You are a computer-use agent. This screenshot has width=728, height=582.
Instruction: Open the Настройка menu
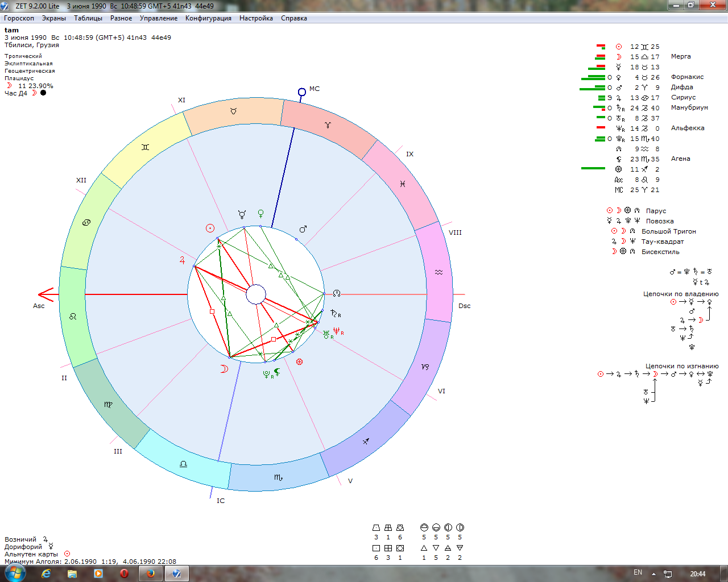coord(256,18)
